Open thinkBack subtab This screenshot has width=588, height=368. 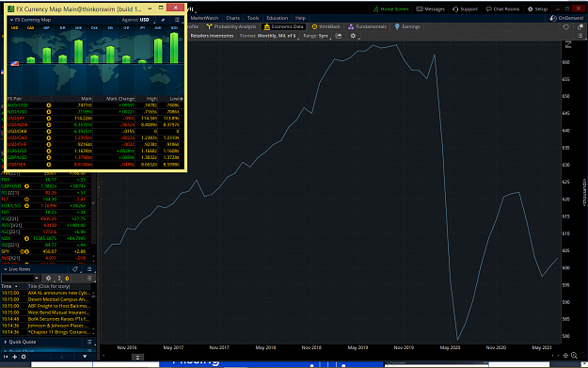pos(326,26)
